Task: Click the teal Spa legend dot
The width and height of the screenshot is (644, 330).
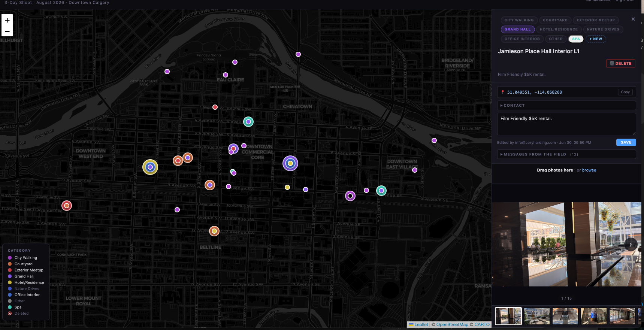Action: [10, 307]
